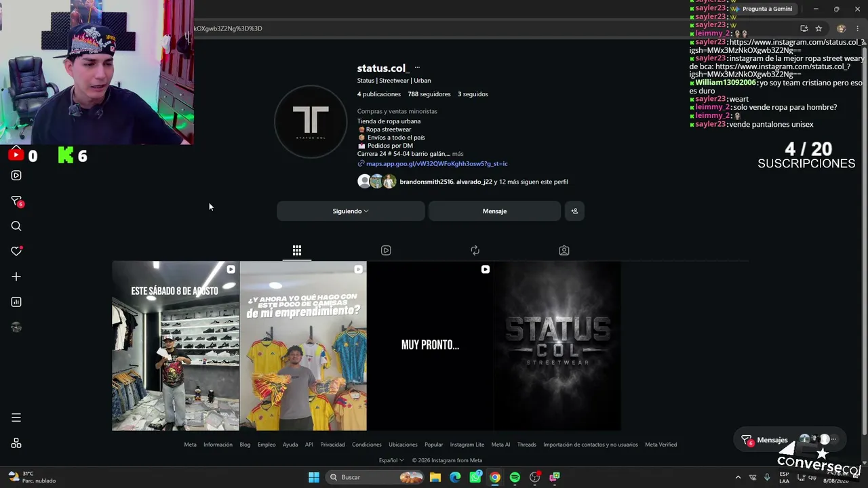This screenshot has width=868, height=488.
Task: Open the Chrome profile avatar
Action: (842, 28)
